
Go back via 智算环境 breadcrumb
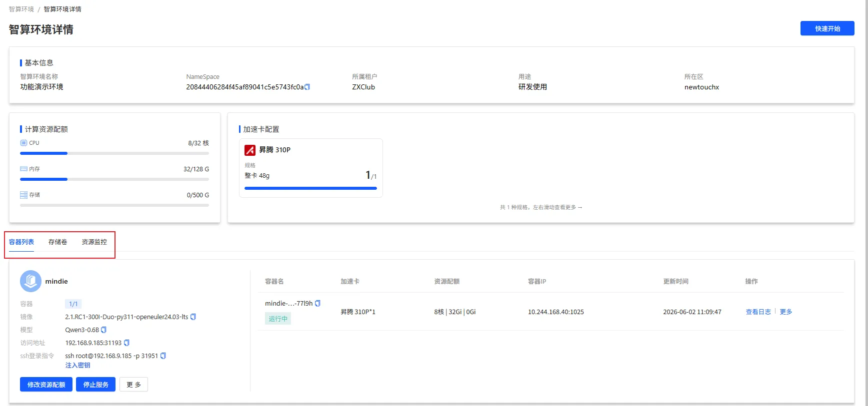tap(21, 9)
